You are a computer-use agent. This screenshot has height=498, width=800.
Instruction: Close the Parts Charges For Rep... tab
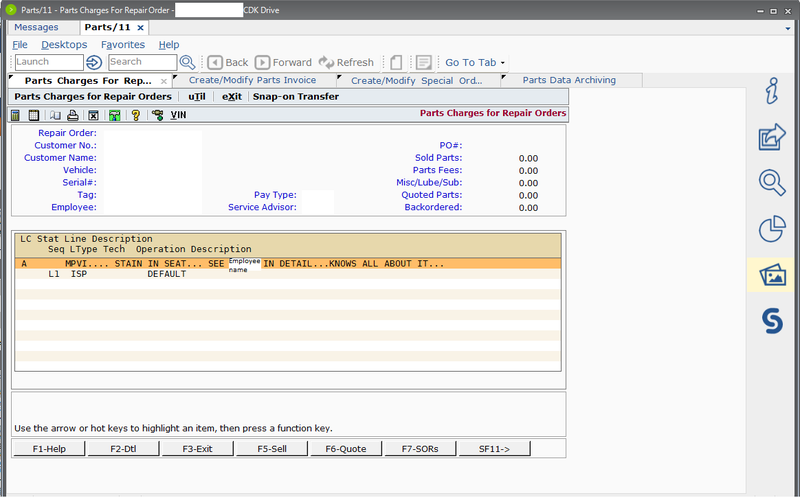[164, 81]
